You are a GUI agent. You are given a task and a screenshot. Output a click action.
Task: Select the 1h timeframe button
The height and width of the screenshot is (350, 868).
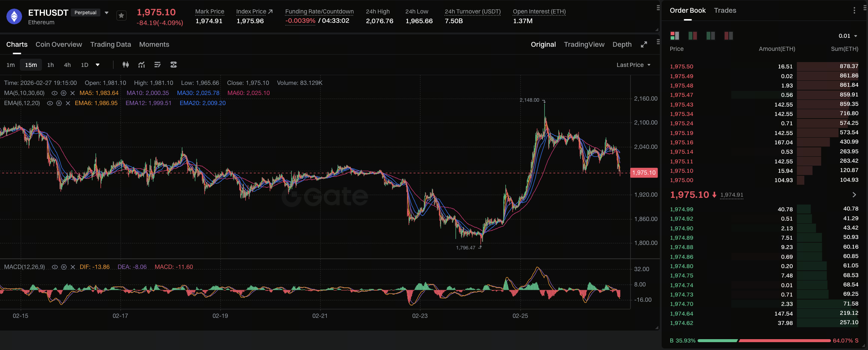(x=51, y=65)
